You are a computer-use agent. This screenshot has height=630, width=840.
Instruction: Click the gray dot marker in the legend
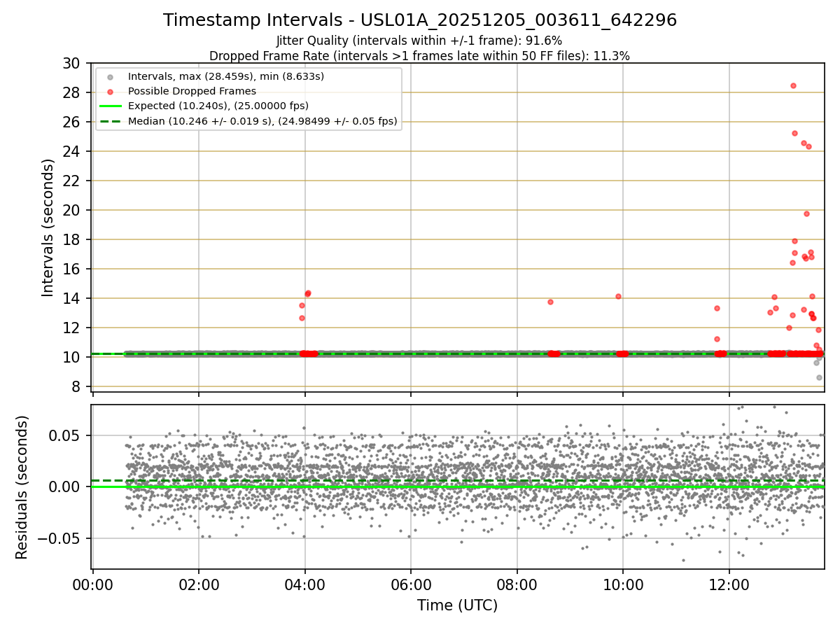point(111,76)
